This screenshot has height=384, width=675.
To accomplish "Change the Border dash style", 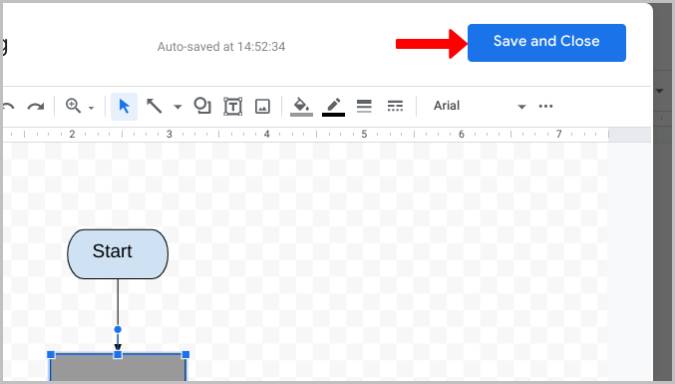I will [395, 106].
